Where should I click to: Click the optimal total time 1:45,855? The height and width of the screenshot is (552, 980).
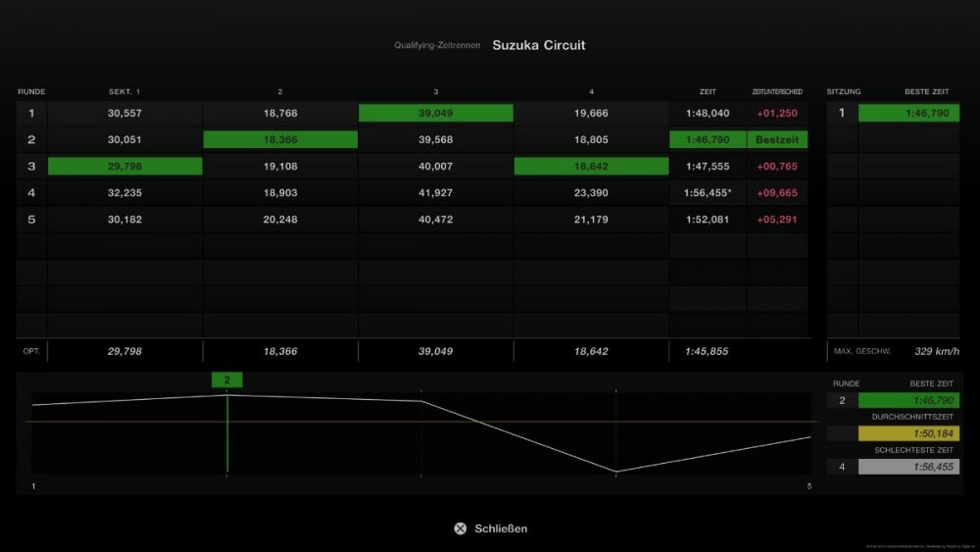pos(707,351)
